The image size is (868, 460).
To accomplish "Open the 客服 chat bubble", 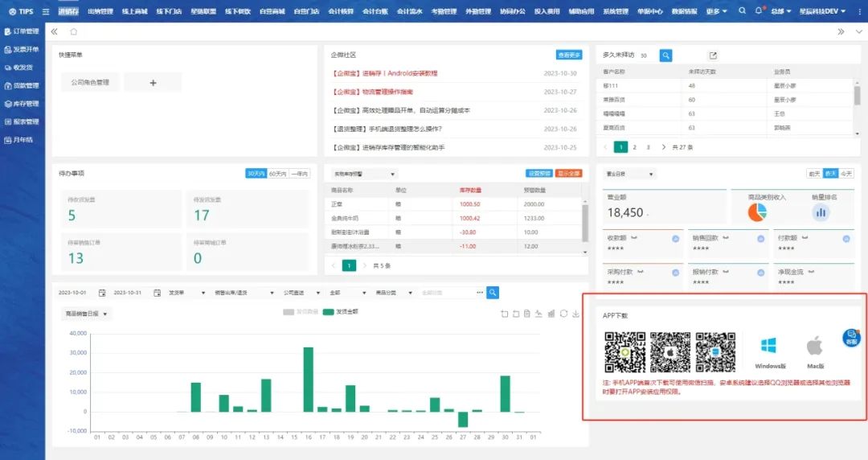I will [850, 339].
